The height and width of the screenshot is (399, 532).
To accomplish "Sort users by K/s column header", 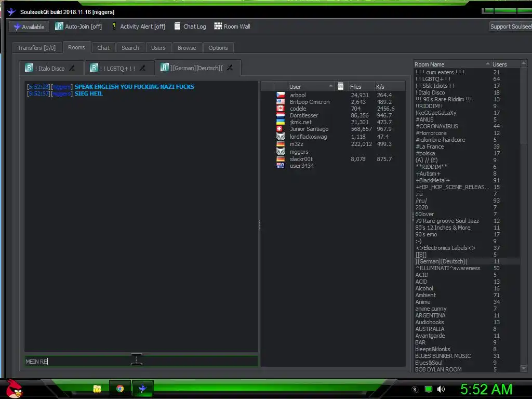I will point(390,87).
